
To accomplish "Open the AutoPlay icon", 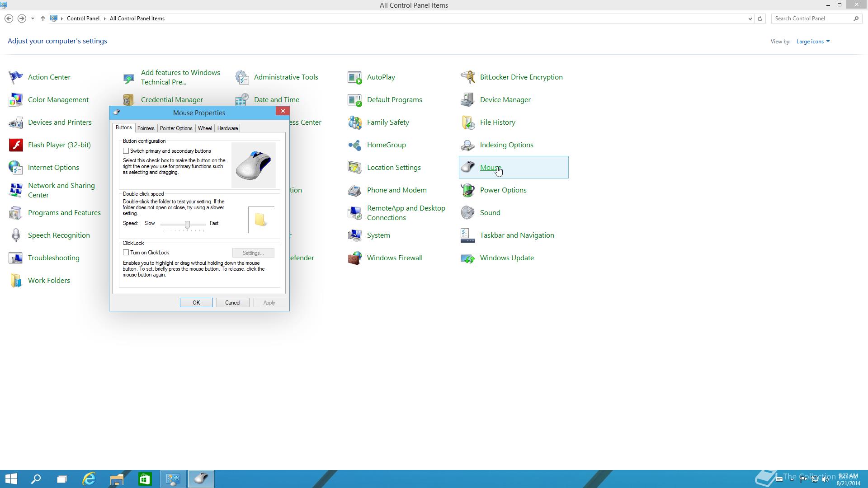I will [355, 77].
